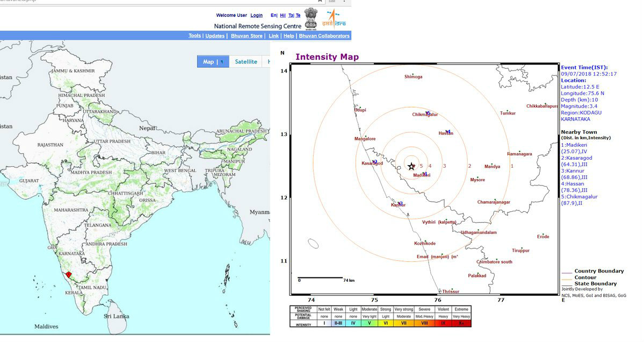Viewport: 644px width, 342px height.
Task: Switch language to Hi
Action: [283, 15]
